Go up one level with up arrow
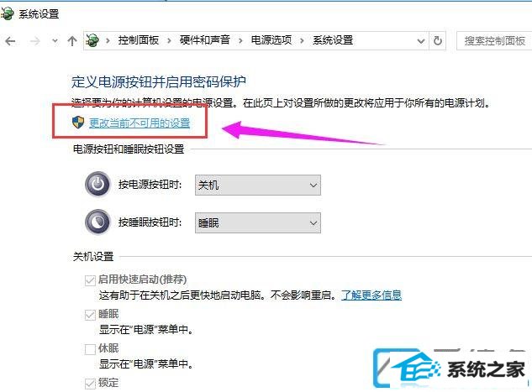 72,41
